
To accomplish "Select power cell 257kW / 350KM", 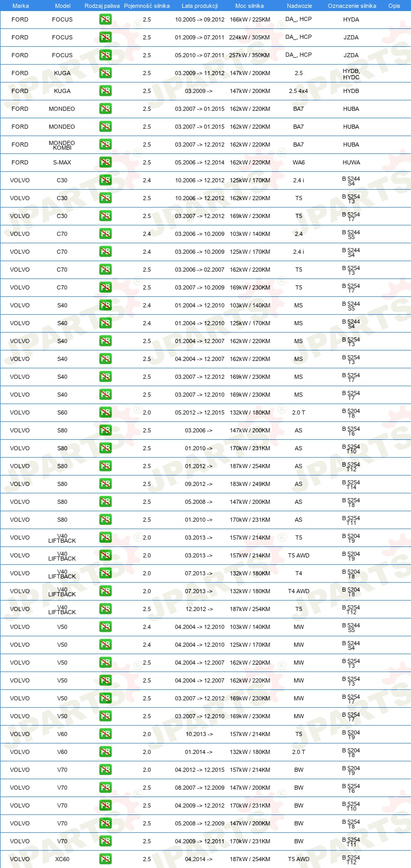I will pos(250,55).
